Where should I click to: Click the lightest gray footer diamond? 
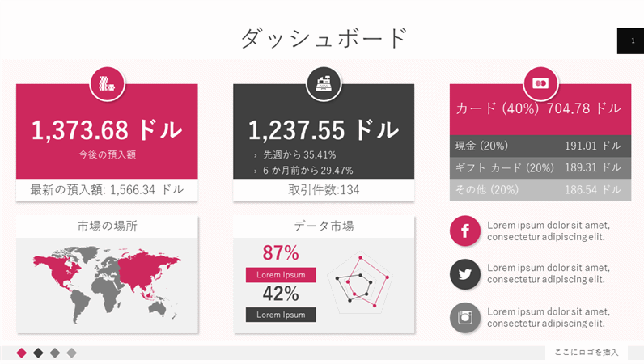coord(71,353)
